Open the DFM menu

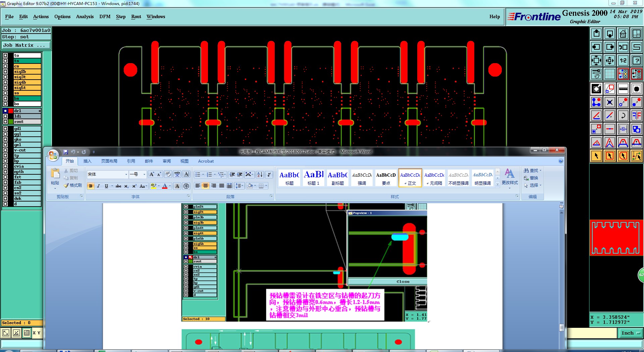pyautogui.click(x=105, y=16)
